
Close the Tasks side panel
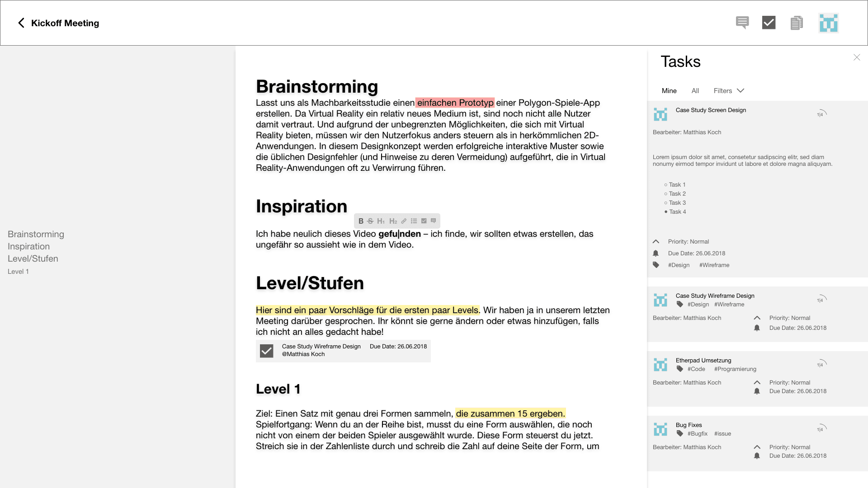[x=857, y=57]
